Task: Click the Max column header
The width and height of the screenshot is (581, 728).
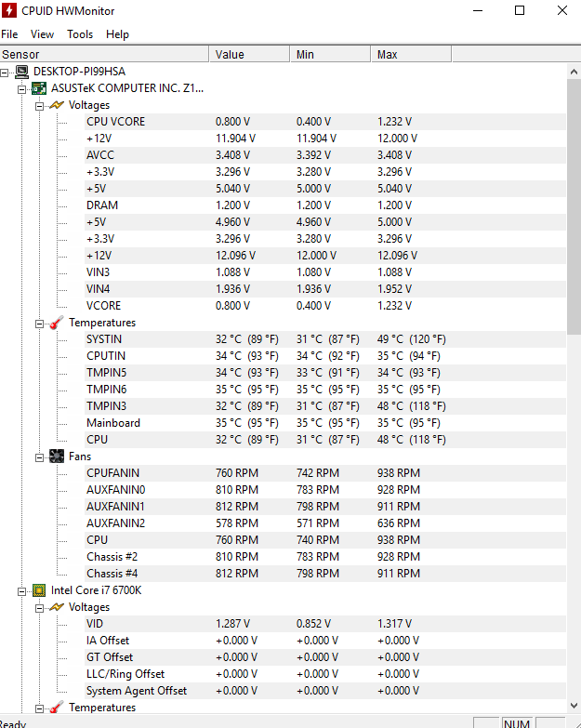Action: tap(411, 54)
